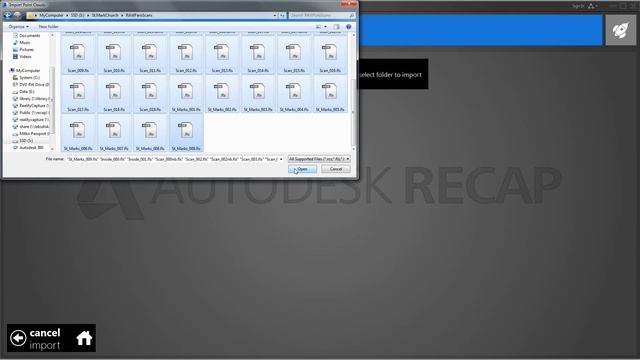Viewport: 640px width, 360px height.
Task: Click the change view icon
Action: coord(318,27)
